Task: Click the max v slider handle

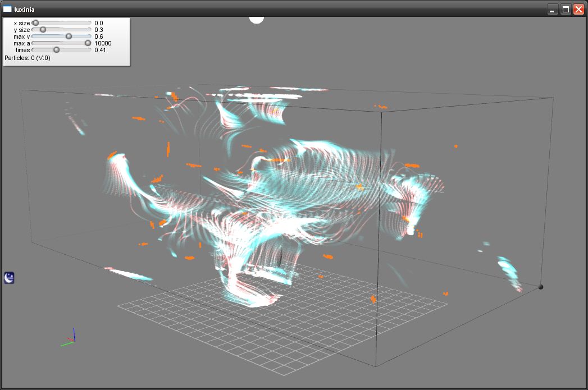Action: 69,36
